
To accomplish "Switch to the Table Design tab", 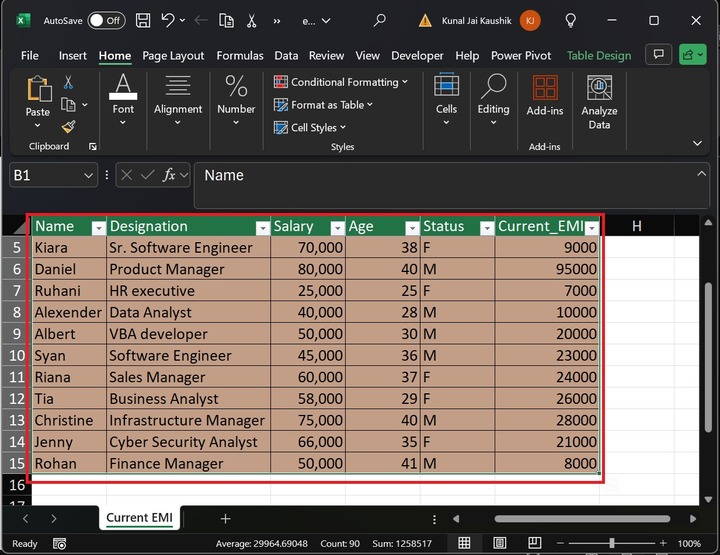I will [599, 56].
